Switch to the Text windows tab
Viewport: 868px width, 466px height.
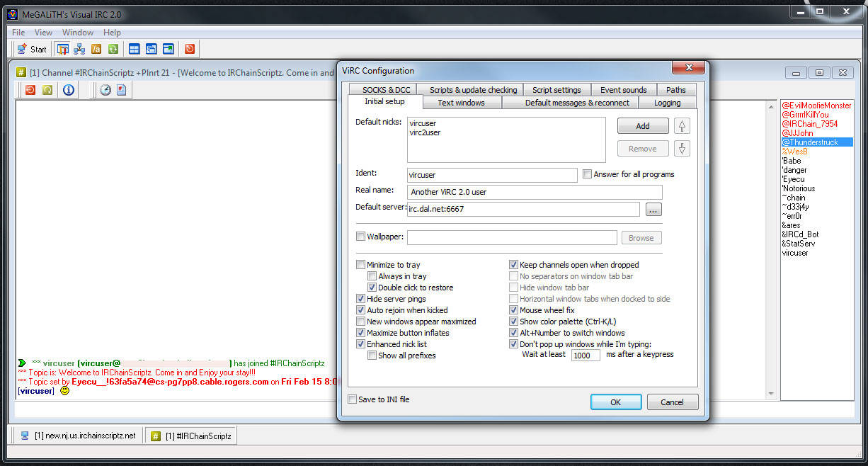click(x=461, y=103)
